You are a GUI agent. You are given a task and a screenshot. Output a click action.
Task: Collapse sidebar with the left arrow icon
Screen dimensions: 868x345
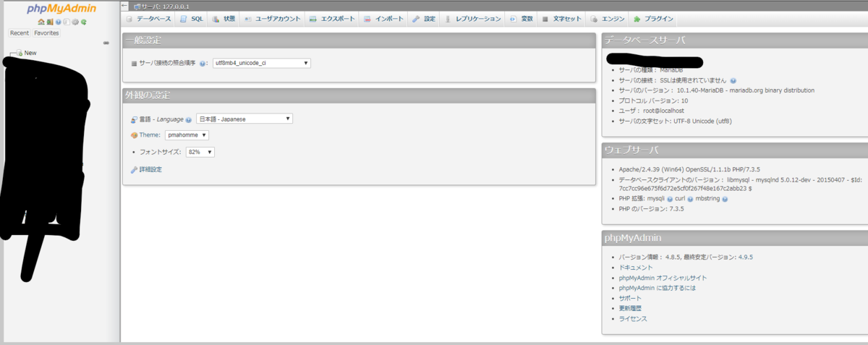point(124,6)
